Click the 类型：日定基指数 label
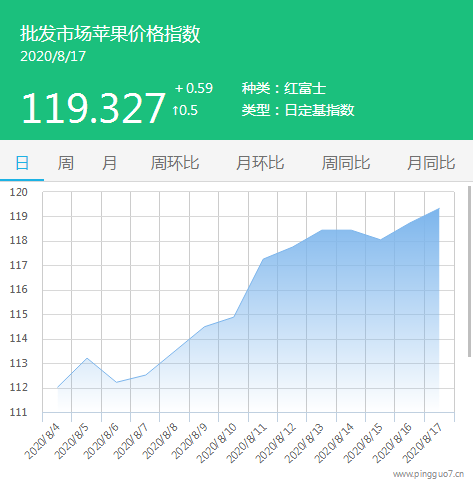The width and height of the screenshot is (473, 485). pyautogui.click(x=298, y=110)
